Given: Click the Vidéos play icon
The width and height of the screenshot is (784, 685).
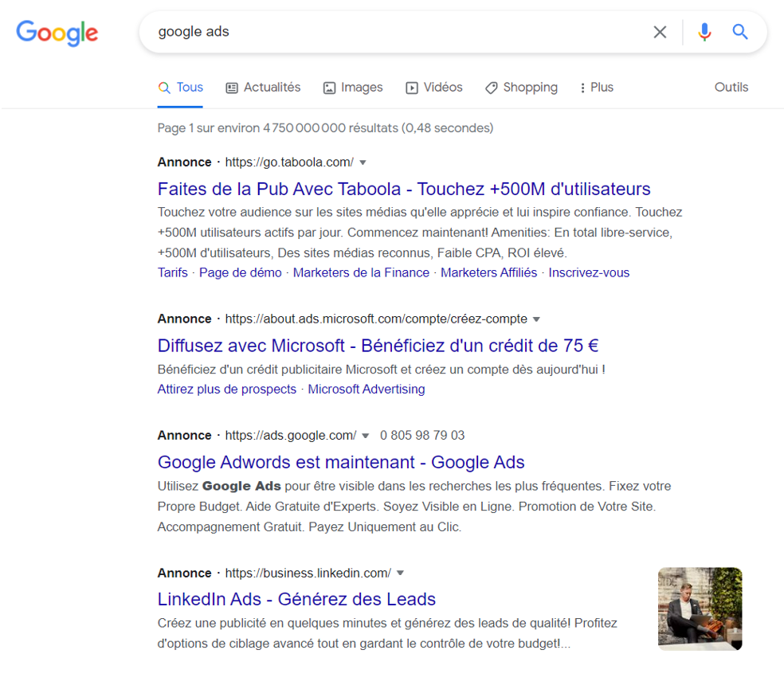Looking at the screenshot, I should [x=411, y=88].
